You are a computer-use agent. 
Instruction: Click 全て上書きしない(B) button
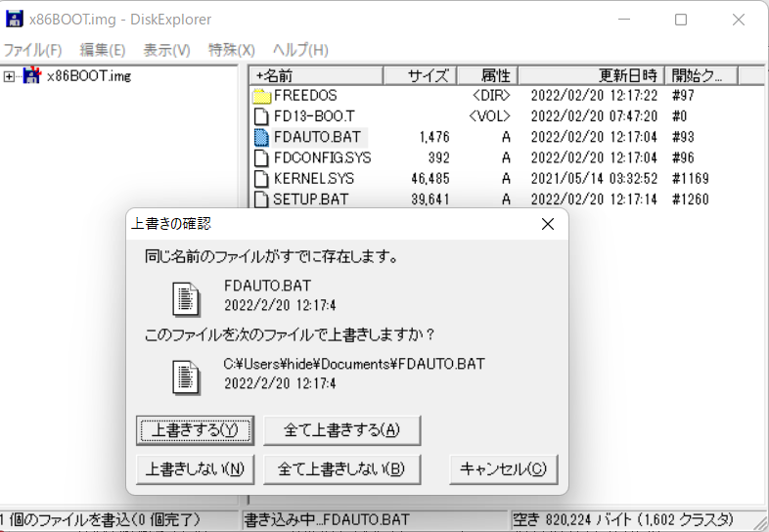341,469
